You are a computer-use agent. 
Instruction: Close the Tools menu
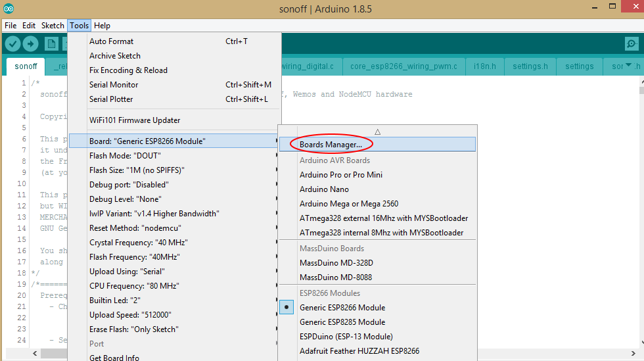(79, 26)
